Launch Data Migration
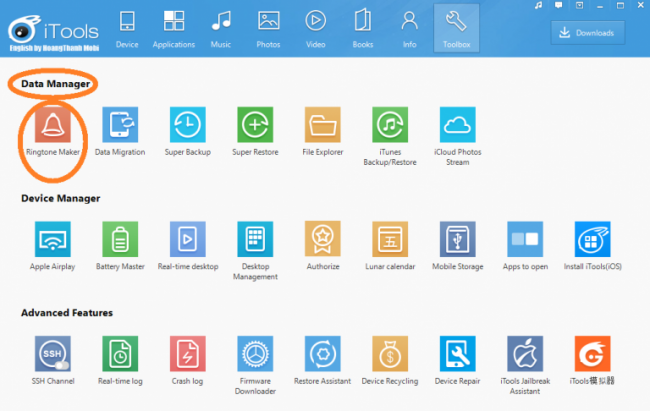The image size is (650, 411). coord(120,124)
